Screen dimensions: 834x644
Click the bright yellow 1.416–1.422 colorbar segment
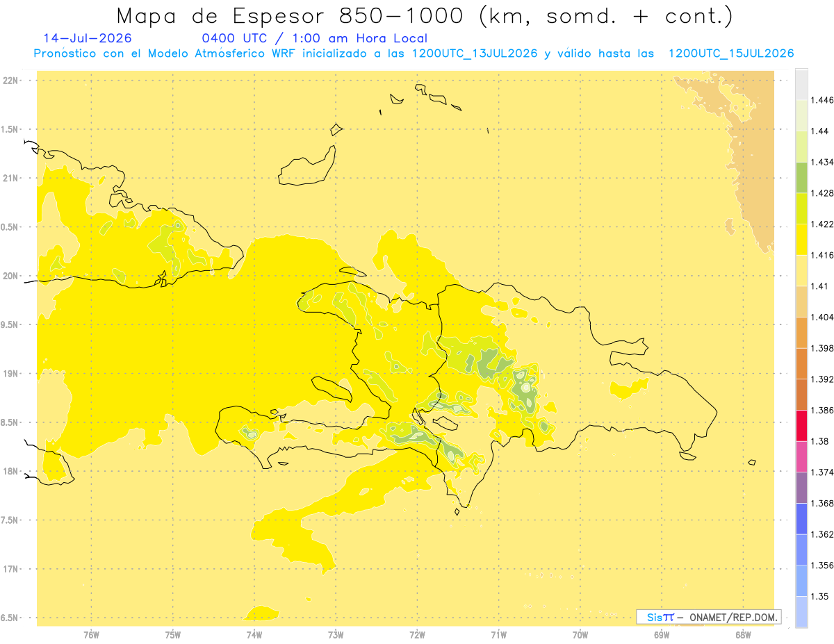[801, 239]
